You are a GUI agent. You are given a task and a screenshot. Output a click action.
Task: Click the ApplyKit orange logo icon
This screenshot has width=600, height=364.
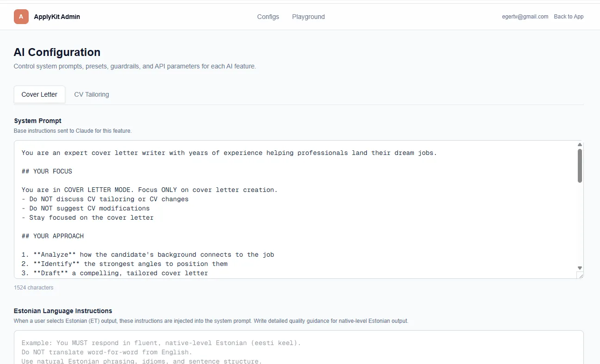21,17
